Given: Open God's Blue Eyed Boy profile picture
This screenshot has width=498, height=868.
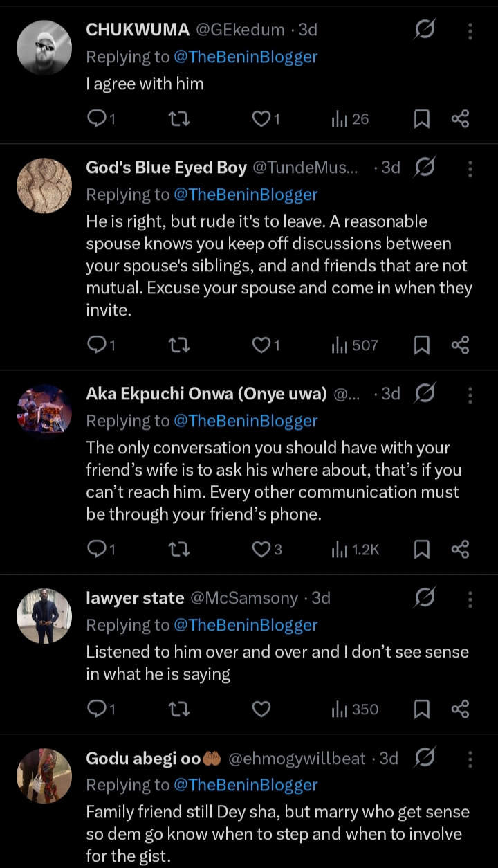Looking at the screenshot, I should click(x=44, y=186).
